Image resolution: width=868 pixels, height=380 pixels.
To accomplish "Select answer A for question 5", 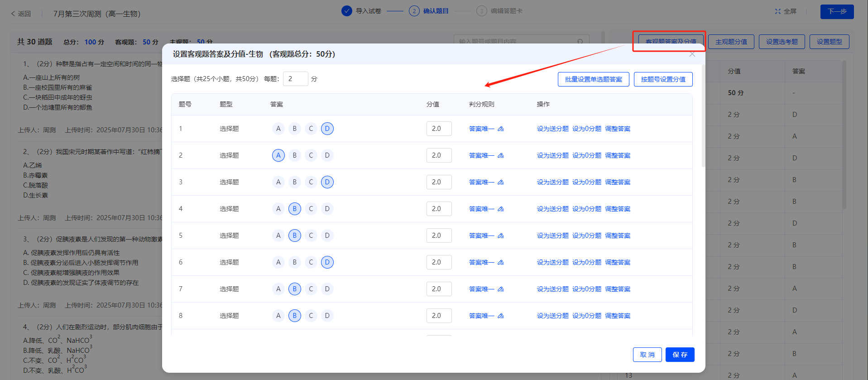I will (278, 236).
